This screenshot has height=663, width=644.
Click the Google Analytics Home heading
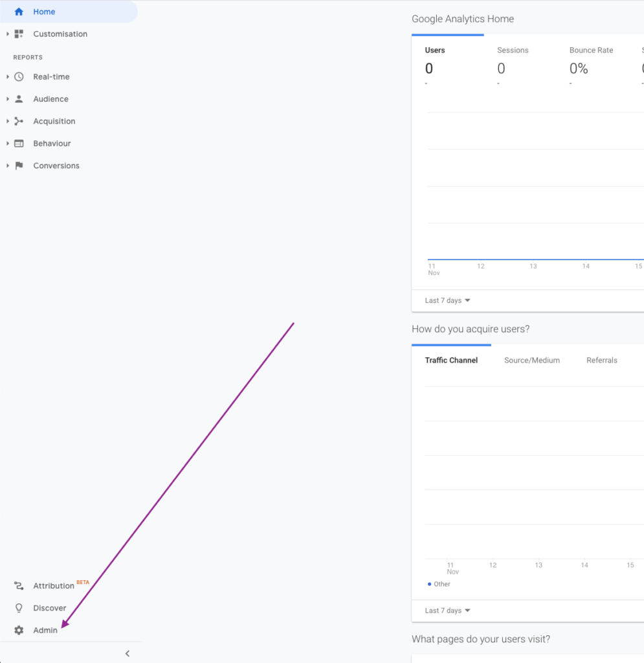[463, 19]
